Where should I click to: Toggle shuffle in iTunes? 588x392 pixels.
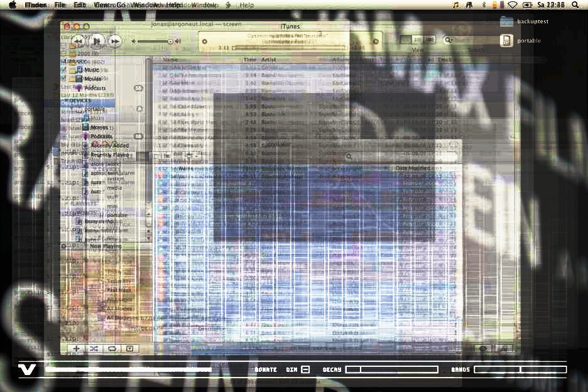[94, 349]
